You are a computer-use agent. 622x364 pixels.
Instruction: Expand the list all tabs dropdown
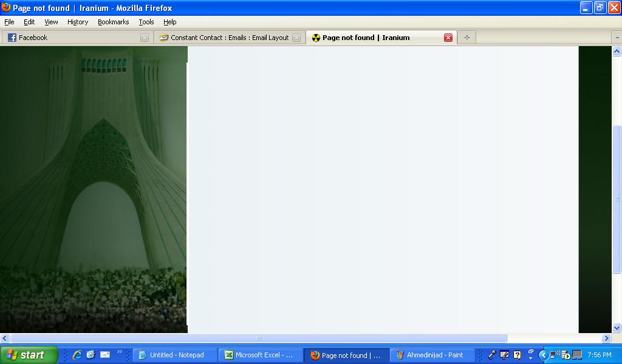[x=617, y=38]
